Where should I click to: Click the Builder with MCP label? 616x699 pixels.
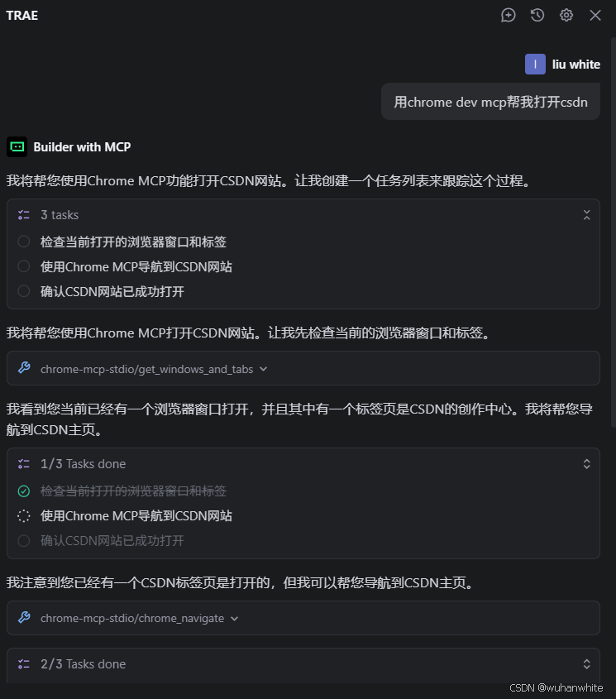click(82, 147)
